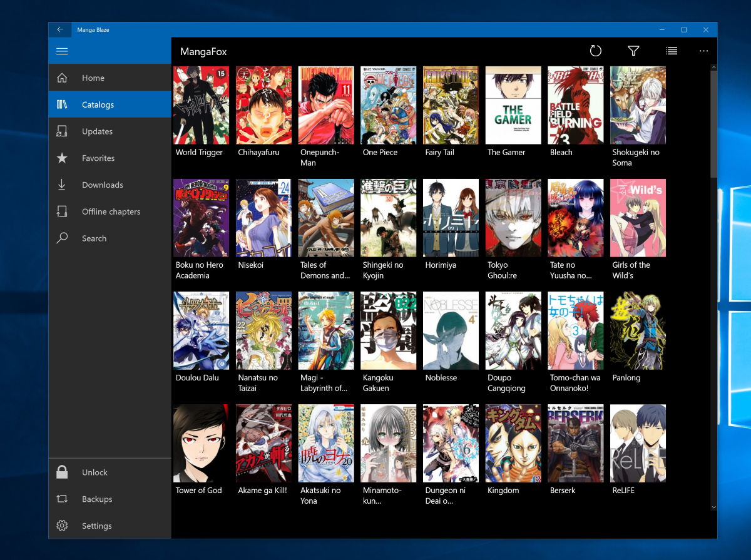Click the Catalogs books icon
This screenshot has width=751, height=560.
[x=62, y=104]
